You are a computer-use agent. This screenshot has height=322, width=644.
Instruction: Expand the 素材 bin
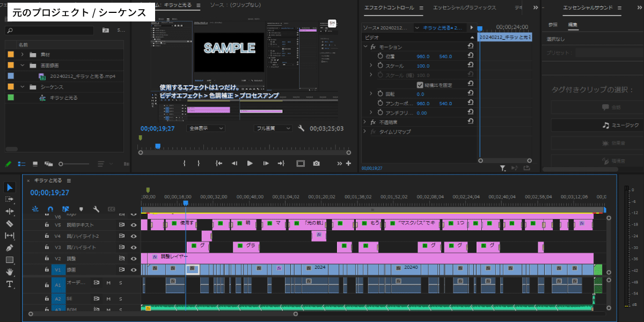pyautogui.click(x=23, y=55)
